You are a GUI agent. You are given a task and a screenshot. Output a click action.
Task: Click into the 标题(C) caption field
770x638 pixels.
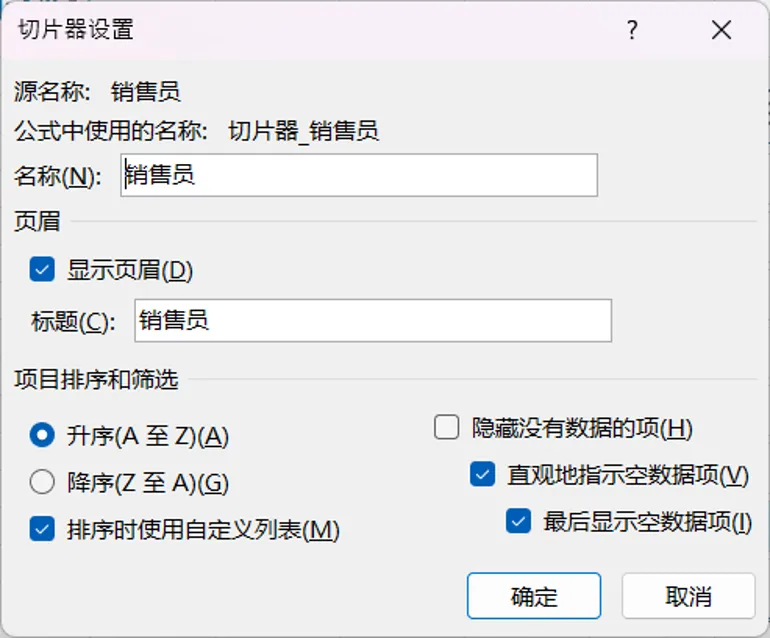click(373, 320)
